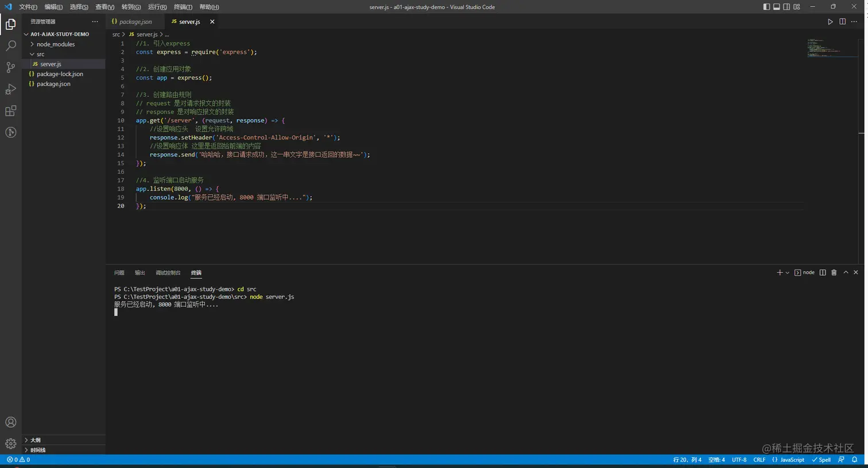Open Customize Layout icon
868x468 pixels.
pos(797,7)
